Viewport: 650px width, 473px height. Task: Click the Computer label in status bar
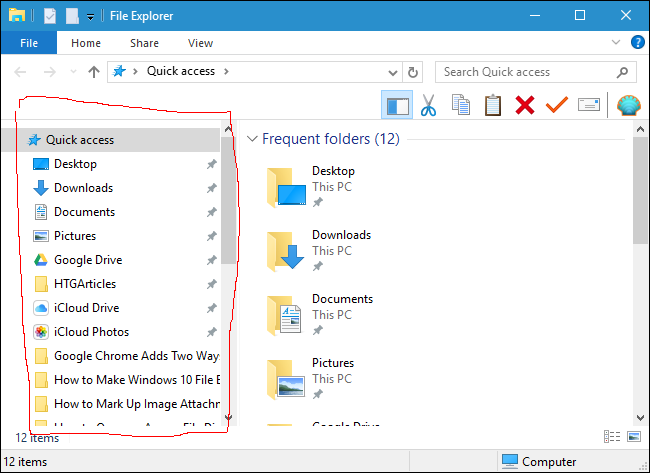click(x=549, y=462)
